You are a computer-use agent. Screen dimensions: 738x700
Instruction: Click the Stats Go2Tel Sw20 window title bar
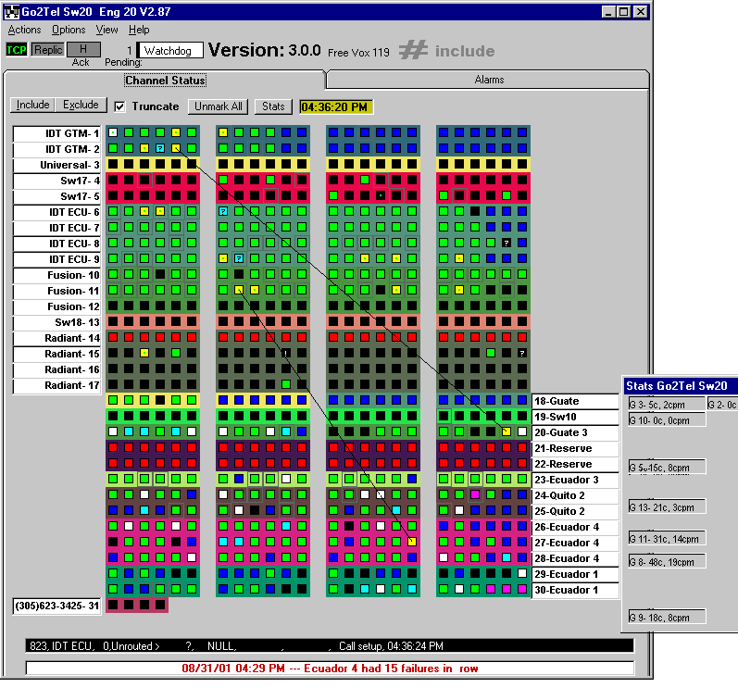680,386
